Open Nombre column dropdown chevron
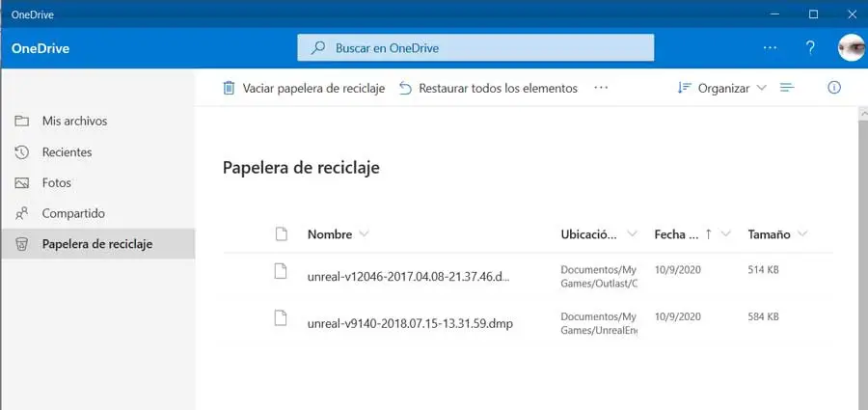 [x=364, y=234]
